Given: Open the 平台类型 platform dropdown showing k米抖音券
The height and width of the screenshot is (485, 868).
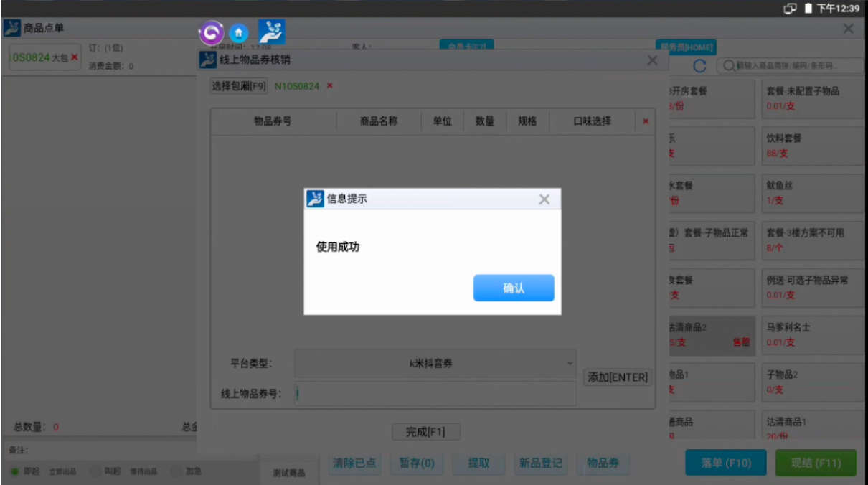Looking at the screenshot, I should point(435,364).
